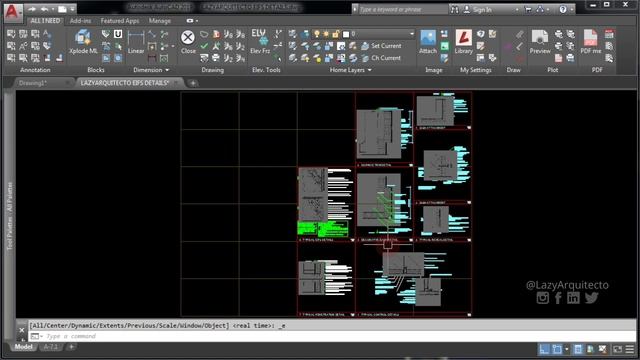The width and height of the screenshot is (640, 360).
Task: Open the Manage ribbon tab
Action: click(x=160, y=21)
